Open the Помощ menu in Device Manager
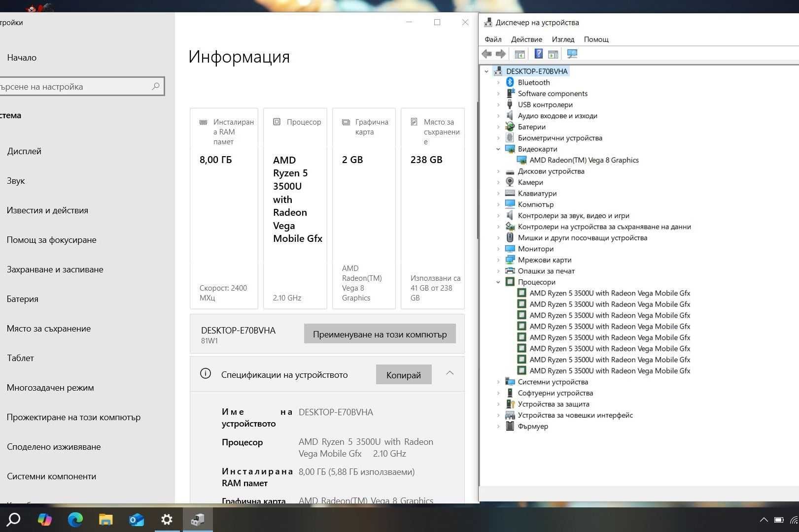This screenshot has width=799, height=532. tap(596, 39)
